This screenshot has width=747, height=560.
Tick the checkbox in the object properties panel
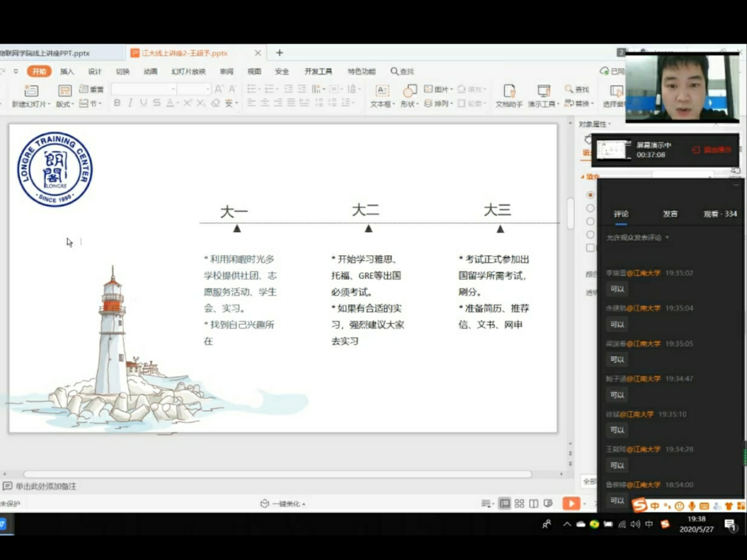pos(590,248)
